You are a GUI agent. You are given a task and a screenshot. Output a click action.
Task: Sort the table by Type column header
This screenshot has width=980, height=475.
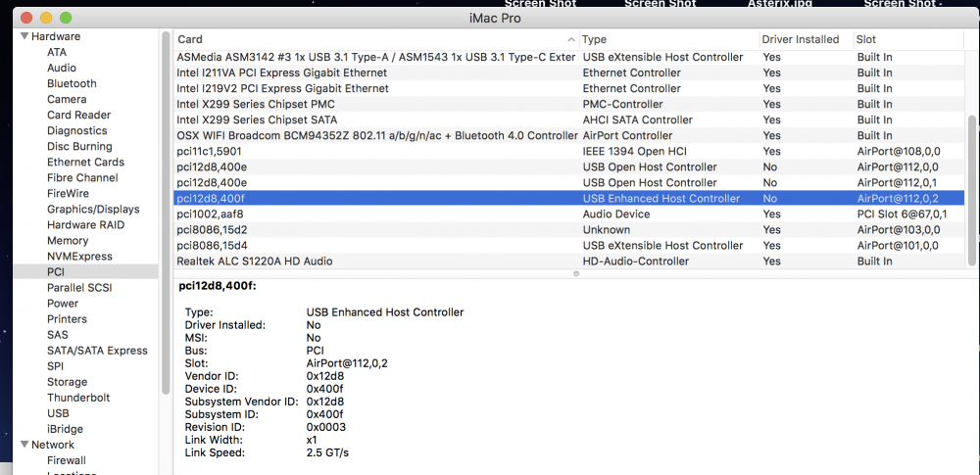click(668, 39)
